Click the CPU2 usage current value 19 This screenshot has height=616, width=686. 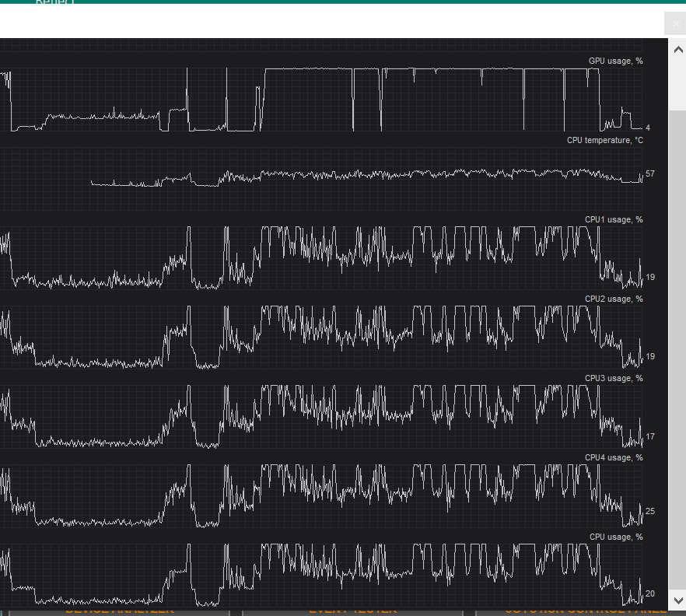(650, 356)
